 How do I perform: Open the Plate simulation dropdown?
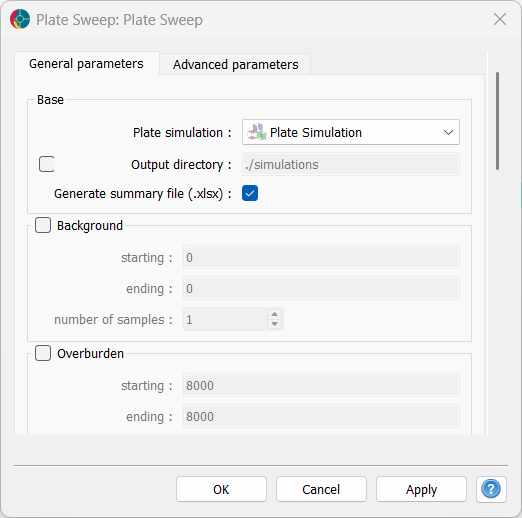[x=351, y=132]
